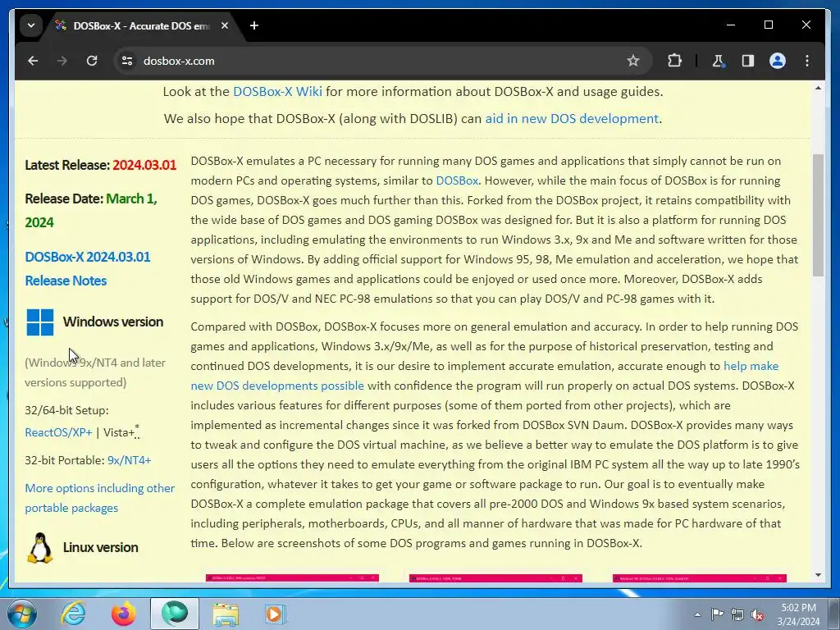
Task: Launch Internet Explorer from the taskbar
Action: tap(73, 614)
